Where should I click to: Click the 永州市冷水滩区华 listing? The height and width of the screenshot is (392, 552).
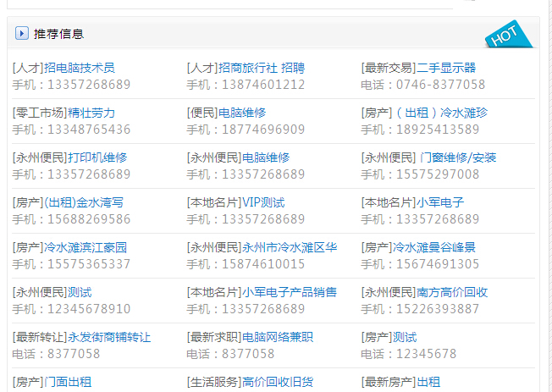tap(262, 247)
